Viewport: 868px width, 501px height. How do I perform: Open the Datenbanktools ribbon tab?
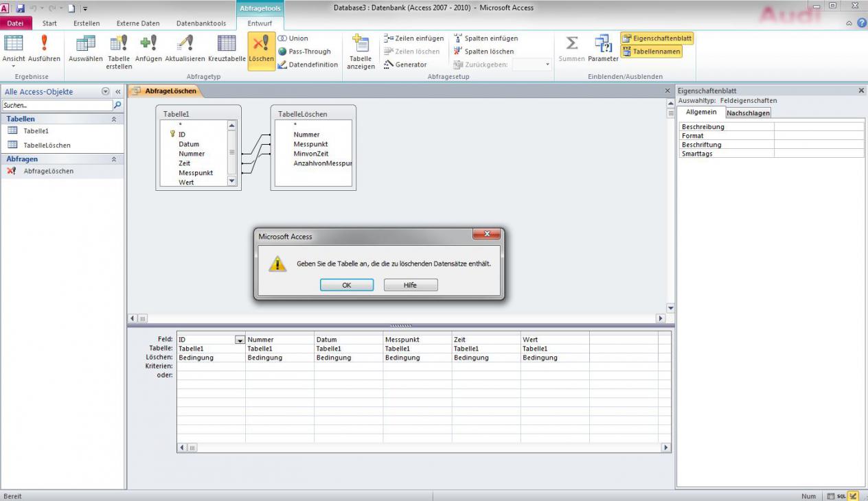201,23
